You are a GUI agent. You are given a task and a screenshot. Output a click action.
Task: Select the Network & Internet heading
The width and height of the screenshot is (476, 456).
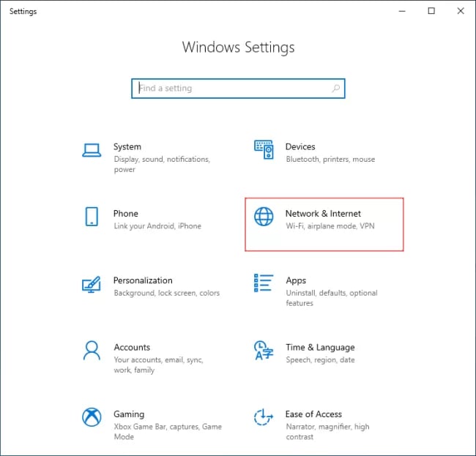[x=323, y=214]
